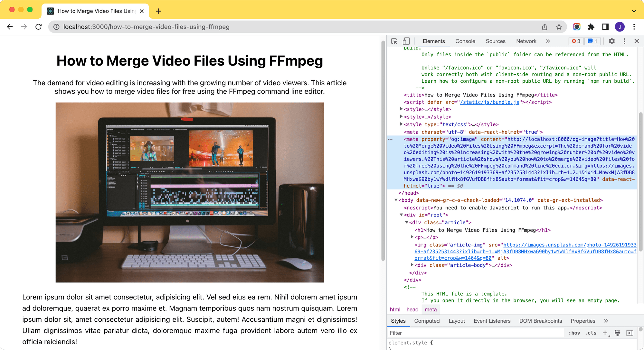The image size is (644, 350).
Task: Toggle the computed styles sidebar panel
Action: click(630, 333)
